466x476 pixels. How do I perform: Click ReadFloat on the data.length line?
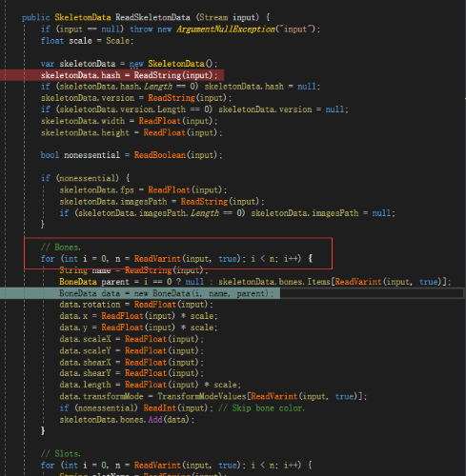pyautogui.click(x=146, y=385)
